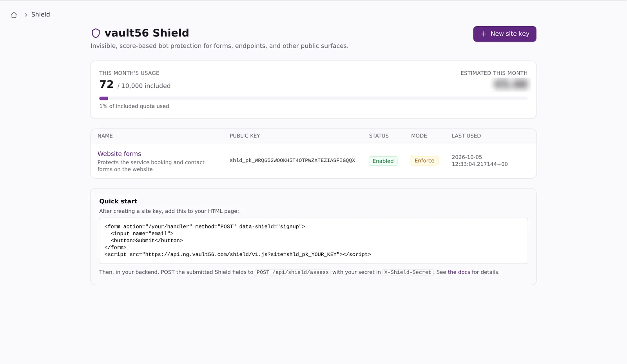The height and width of the screenshot is (364, 627).
Task: Click the Quick start code snippet box
Action: point(313,241)
